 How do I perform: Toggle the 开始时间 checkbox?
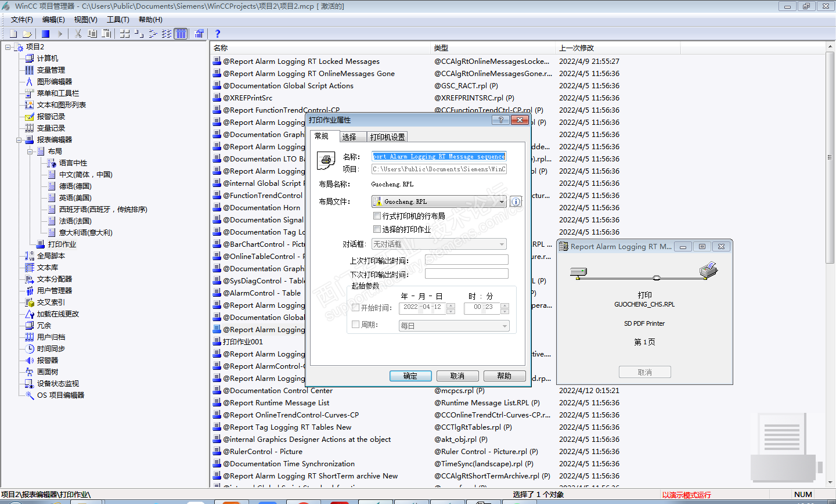[x=356, y=308]
